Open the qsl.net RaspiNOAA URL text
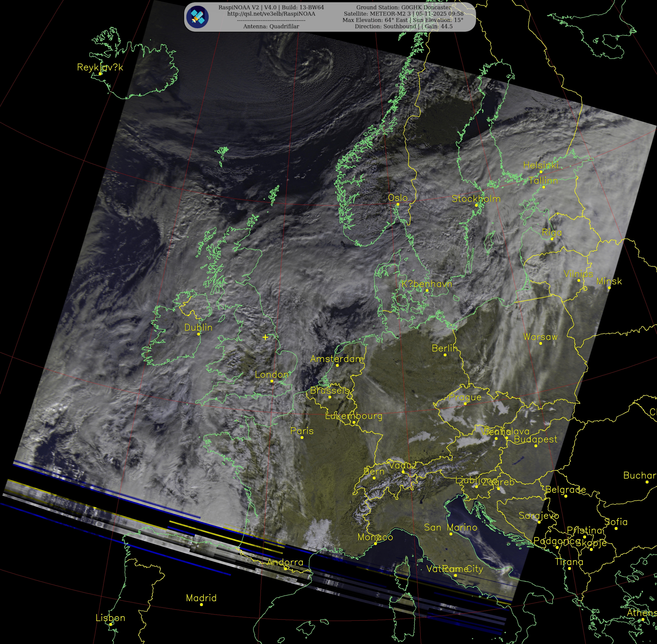The width and height of the screenshot is (657, 644). [x=271, y=14]
